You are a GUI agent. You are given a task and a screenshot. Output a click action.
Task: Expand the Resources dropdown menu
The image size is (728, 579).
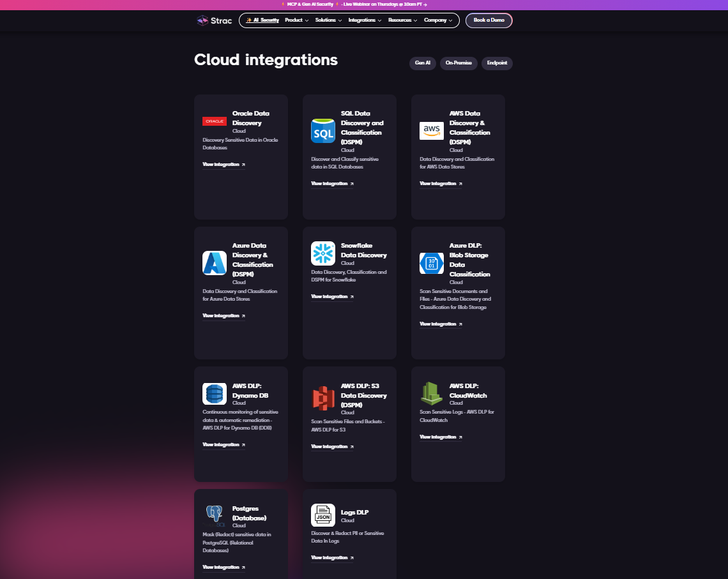[x=402, y=20]
